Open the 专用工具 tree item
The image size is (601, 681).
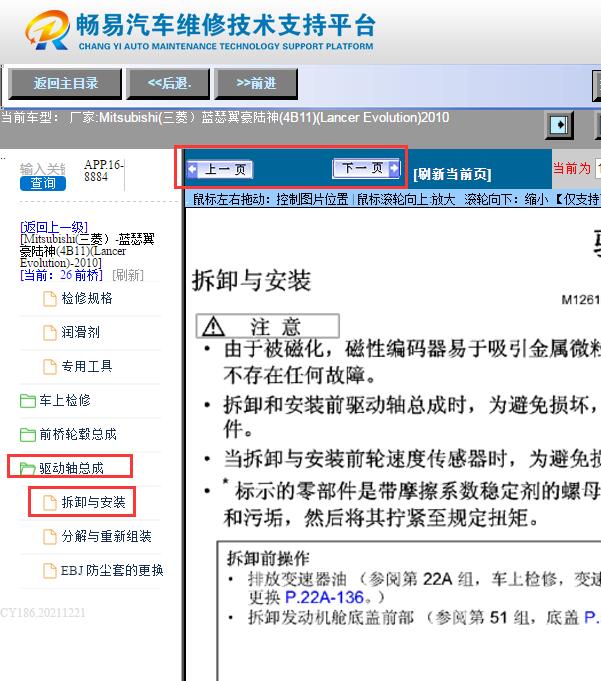pyautogui.click(x=87, y=366)
